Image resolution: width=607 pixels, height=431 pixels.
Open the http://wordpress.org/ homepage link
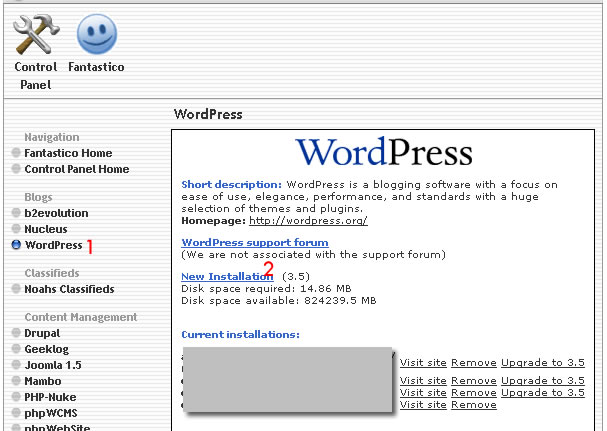pos(308,221)
